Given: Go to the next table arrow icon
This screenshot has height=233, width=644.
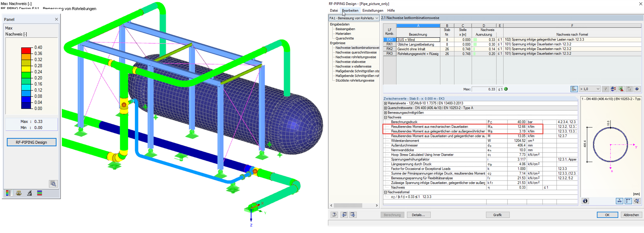Looking at the screenshot, I should [353, 215].
